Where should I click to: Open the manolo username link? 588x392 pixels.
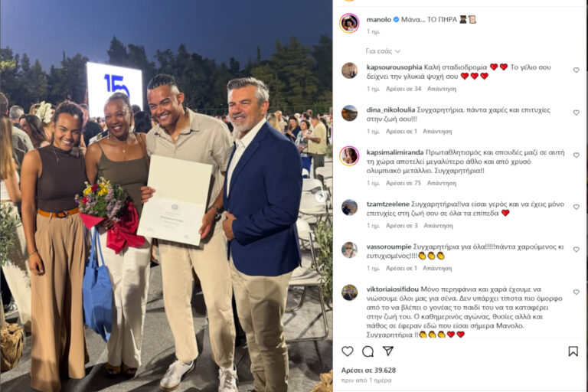[x=379, y=19]
